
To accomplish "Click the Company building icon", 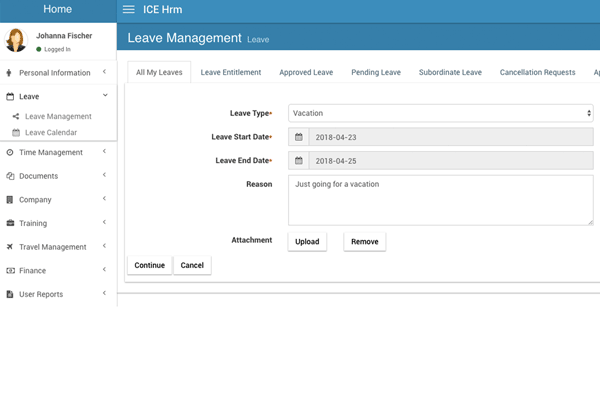I will tap(10, 200).
